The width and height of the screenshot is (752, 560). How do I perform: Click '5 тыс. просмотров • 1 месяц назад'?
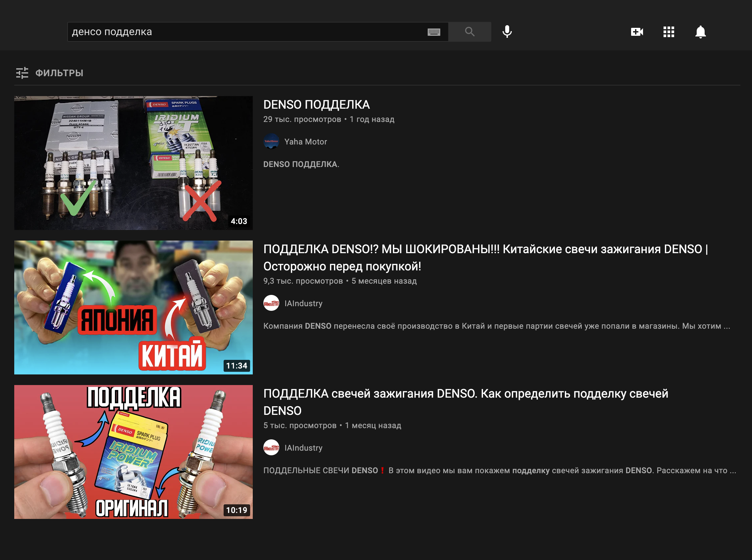click(x=332, y=425)
